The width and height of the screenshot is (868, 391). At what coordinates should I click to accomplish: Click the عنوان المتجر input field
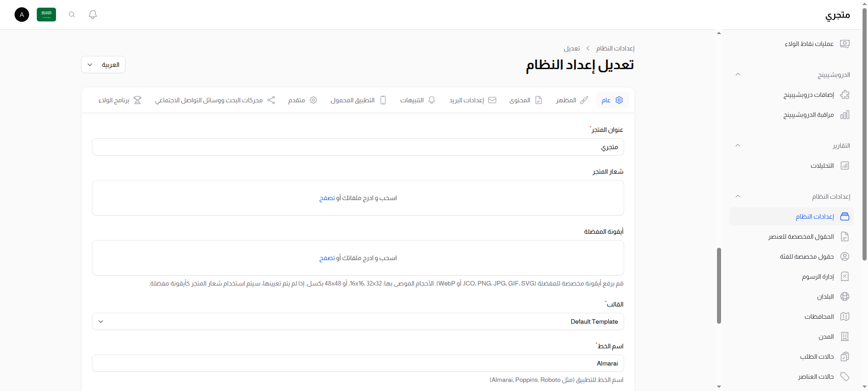click(x=358, y=147)
